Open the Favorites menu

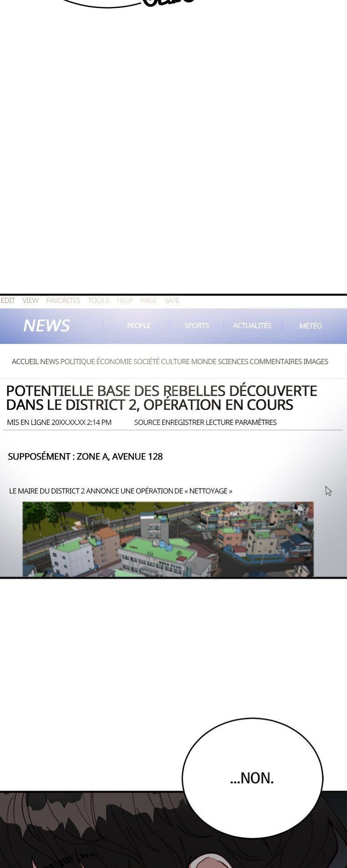63,300
